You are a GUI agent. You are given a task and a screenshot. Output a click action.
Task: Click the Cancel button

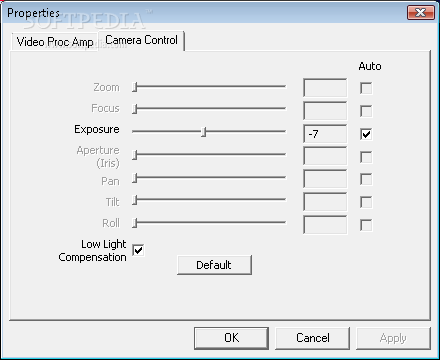[x=312, y=338]
